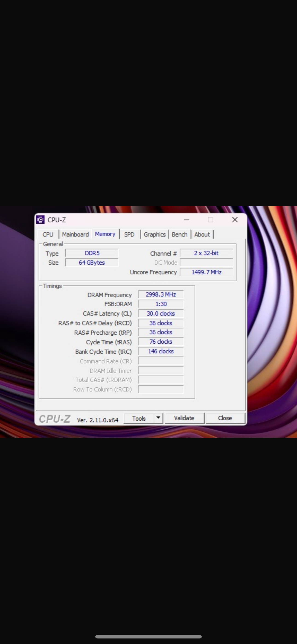Screen dimensions: 297x644
Task: Click the tRCD 36 clocks value
Action: [161, 323]
